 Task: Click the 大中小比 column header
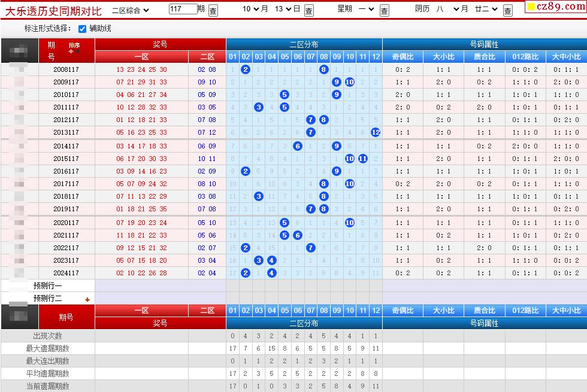[x=566, y=57]
